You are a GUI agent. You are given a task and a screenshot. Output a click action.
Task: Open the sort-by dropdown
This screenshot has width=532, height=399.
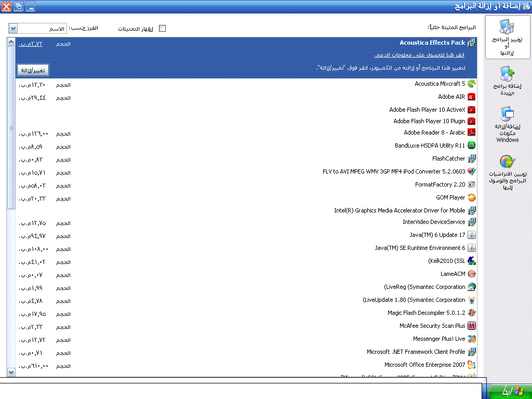pos(13,29)
